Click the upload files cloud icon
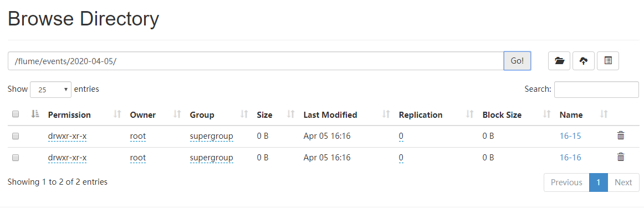644x214 pixels. (583, 61)
